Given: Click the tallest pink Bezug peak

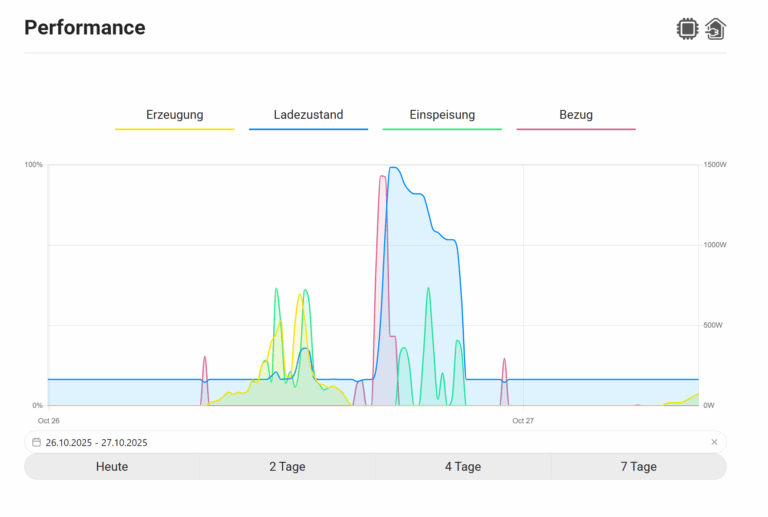Looking at the screenshot, I should click(x=382, y=177).
